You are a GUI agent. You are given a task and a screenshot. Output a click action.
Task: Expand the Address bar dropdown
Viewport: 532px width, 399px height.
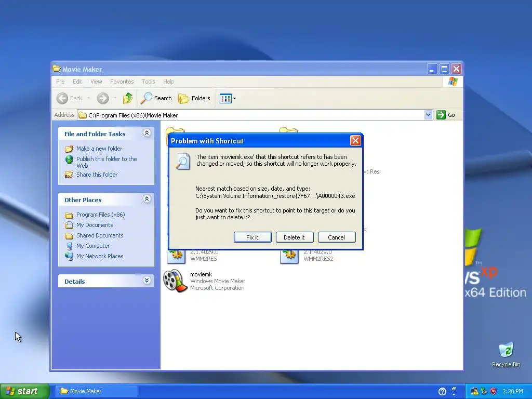pyautogui.click(x=428, y=115)
